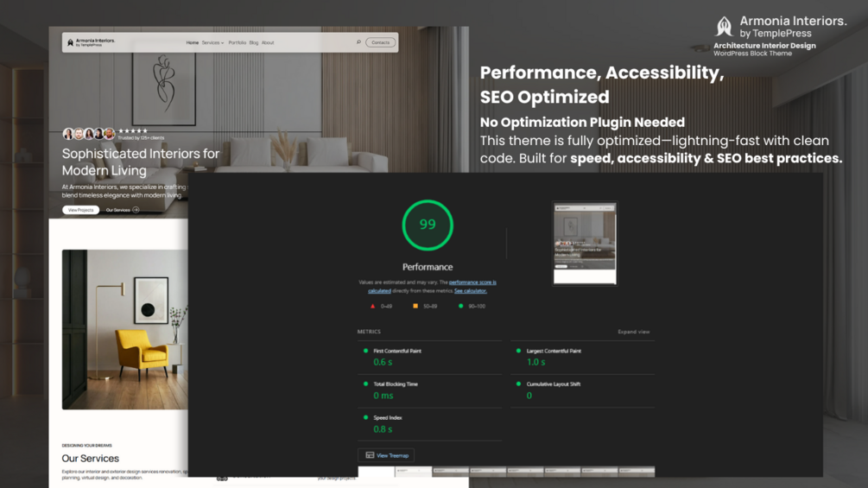The height and width of the screenshot is (488, 868).
Task: Go to the Blog page
Action: click(x=254, y=42)
